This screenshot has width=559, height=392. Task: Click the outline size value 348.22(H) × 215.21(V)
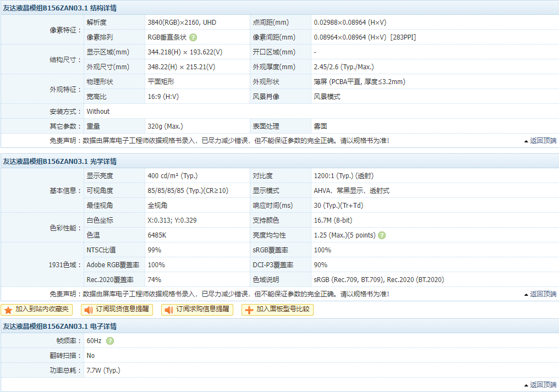click(x=182, y=67)
